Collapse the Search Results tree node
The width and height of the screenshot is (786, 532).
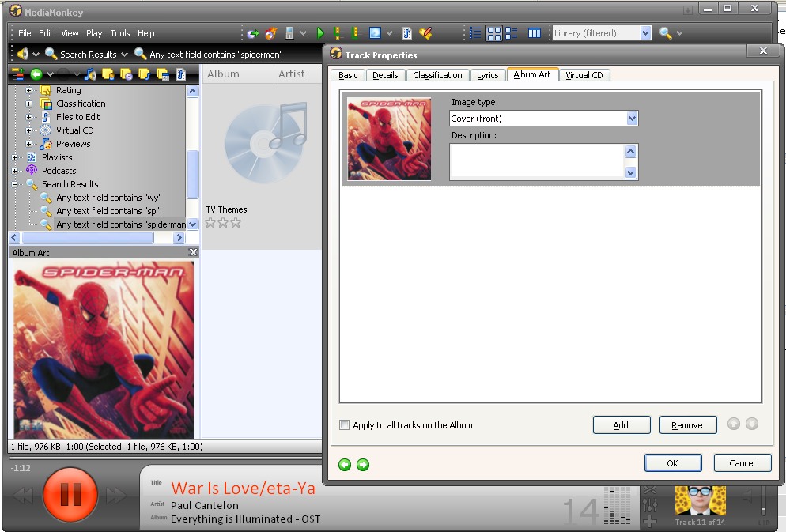[15, 184]
